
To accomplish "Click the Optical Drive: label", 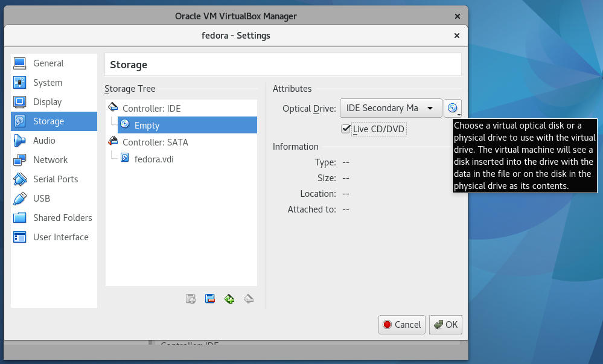I will 309,109.
